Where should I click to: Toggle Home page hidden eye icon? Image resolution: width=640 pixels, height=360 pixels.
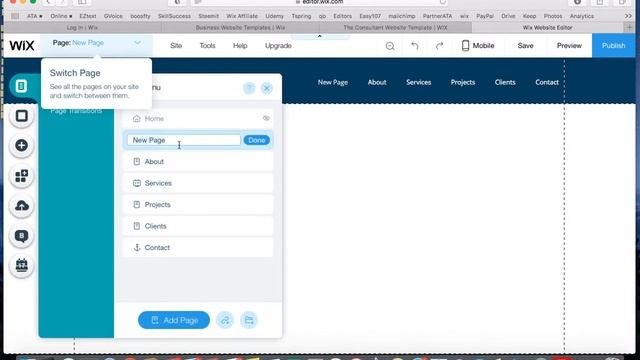[266, 118]
